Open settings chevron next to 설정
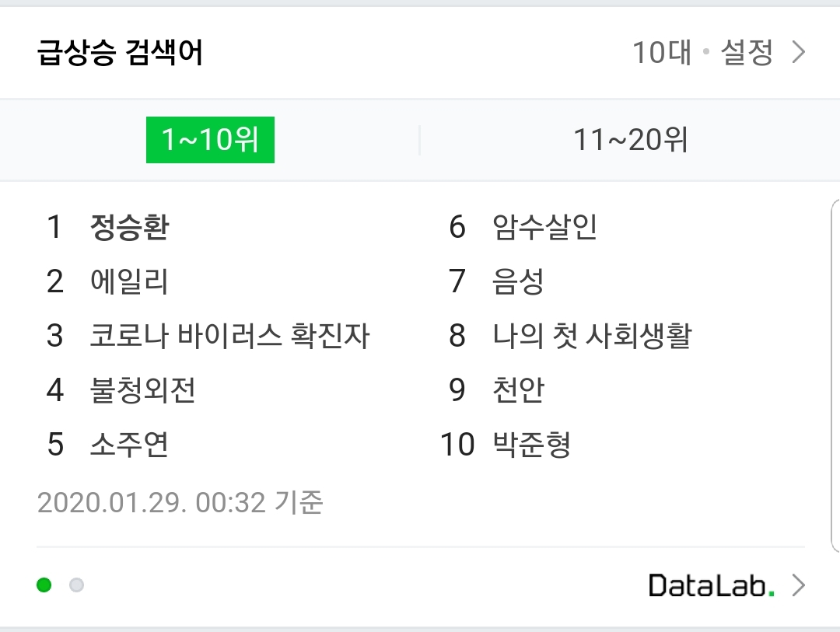Viewport: 840px width, 632px height. [798, 53]
